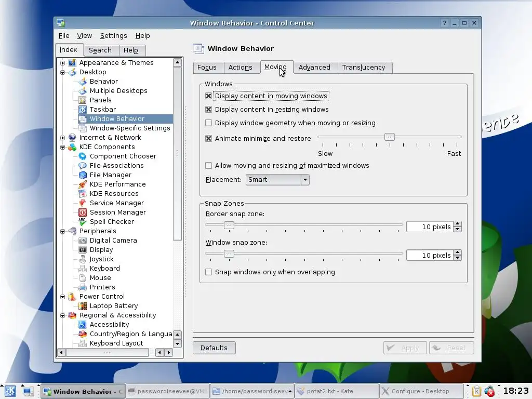The image size is (532, 399).
Task: Enable display window geometry when moving
Action: 209,123
